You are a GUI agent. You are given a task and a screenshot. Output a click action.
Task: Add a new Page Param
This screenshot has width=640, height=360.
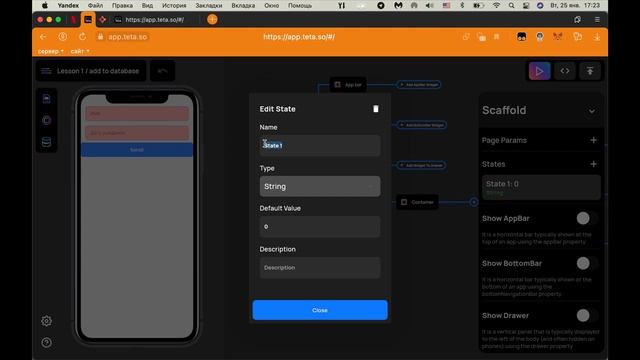tap(593, 140)
